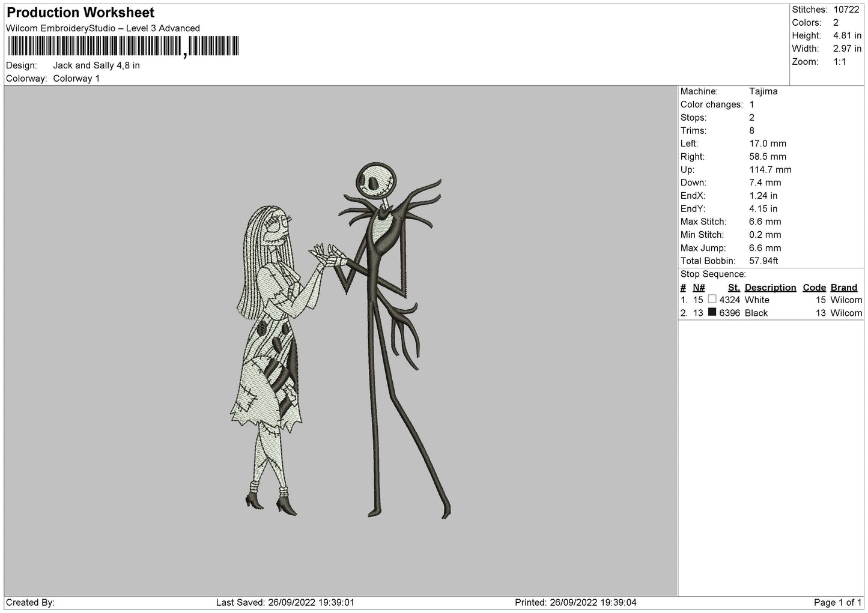Select the EndX value '1.24 in'
The height and width of the screenshot is (613, 868).
coord(763,196)
